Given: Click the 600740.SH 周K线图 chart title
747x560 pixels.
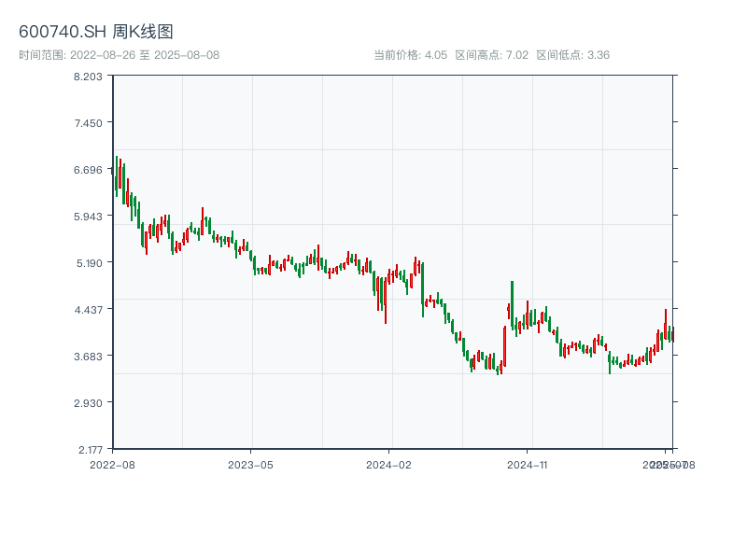Looking at the screenshot, I should click(96, 33).
